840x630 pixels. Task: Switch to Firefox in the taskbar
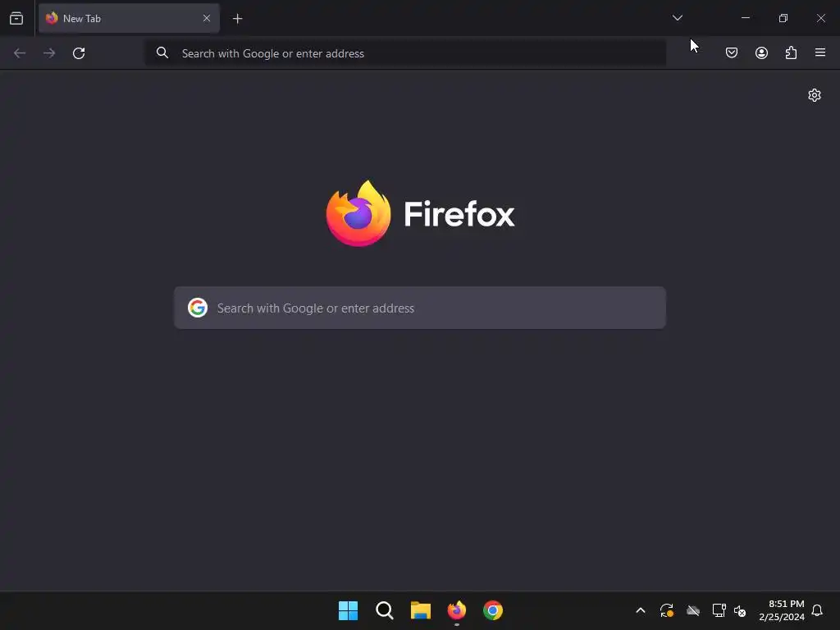tap(457, 610)
